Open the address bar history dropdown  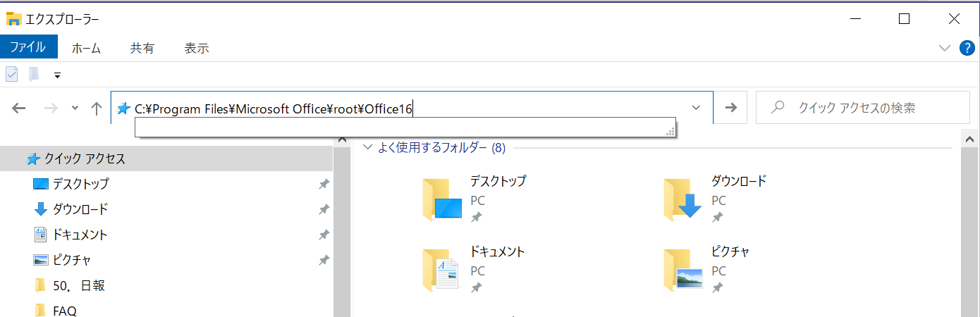pos(697,108)
